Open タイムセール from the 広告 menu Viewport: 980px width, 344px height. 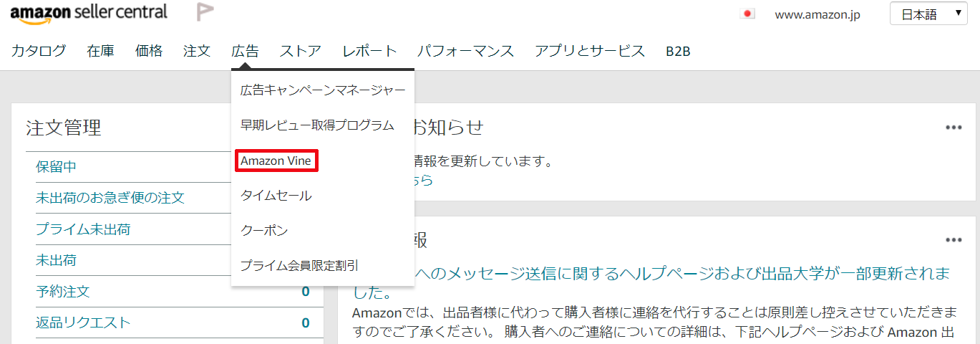[x=276, y=196]
